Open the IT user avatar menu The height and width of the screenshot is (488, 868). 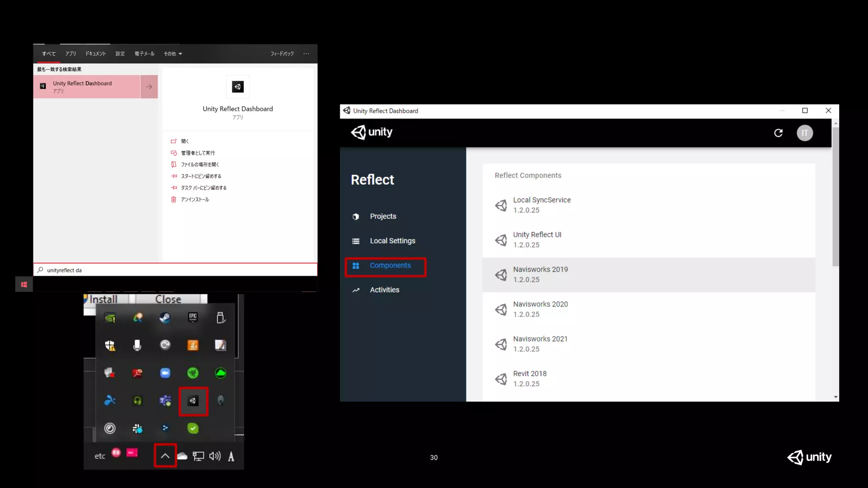[804, 133]
